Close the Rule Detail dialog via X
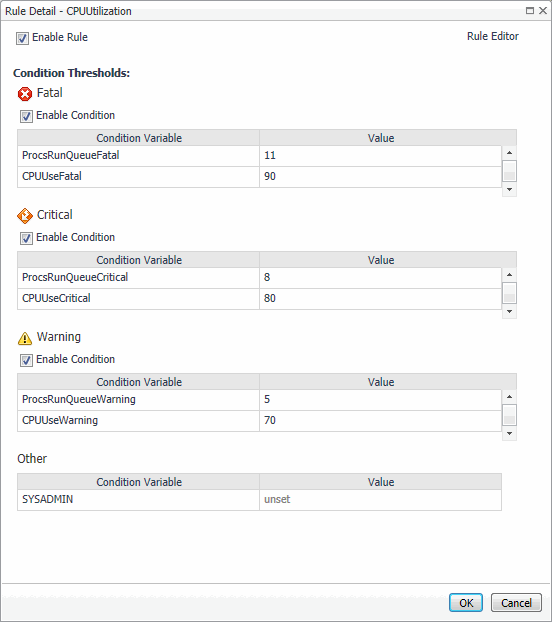The height and width of the screenshot is (622, 552). pyautogui.click(x=543, y=11)
